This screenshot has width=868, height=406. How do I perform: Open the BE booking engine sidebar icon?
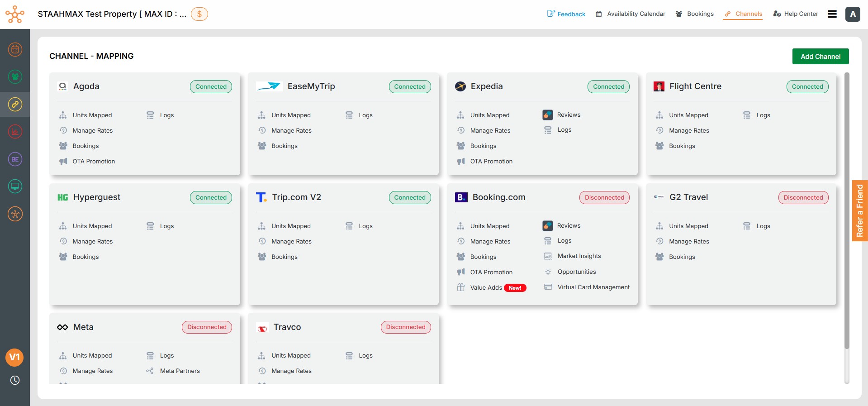15,159
